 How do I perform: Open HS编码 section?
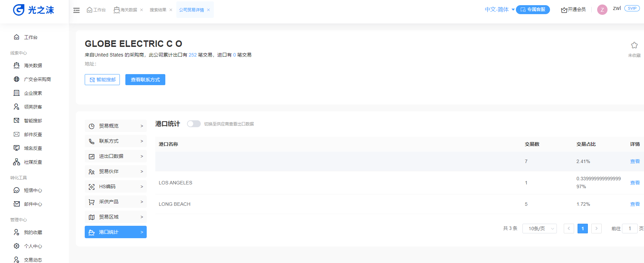116,186
